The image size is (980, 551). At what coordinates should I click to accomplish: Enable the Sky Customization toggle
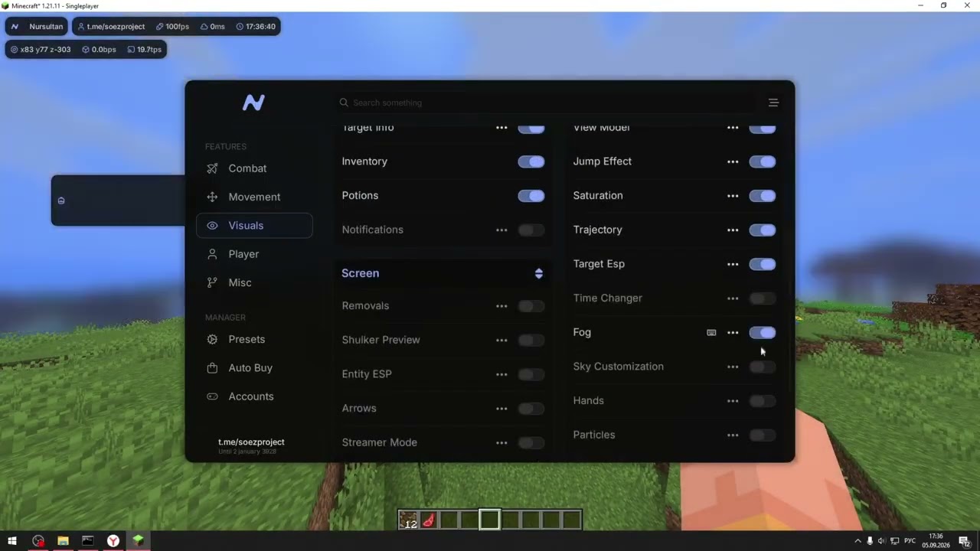click(x=763, y=367)
